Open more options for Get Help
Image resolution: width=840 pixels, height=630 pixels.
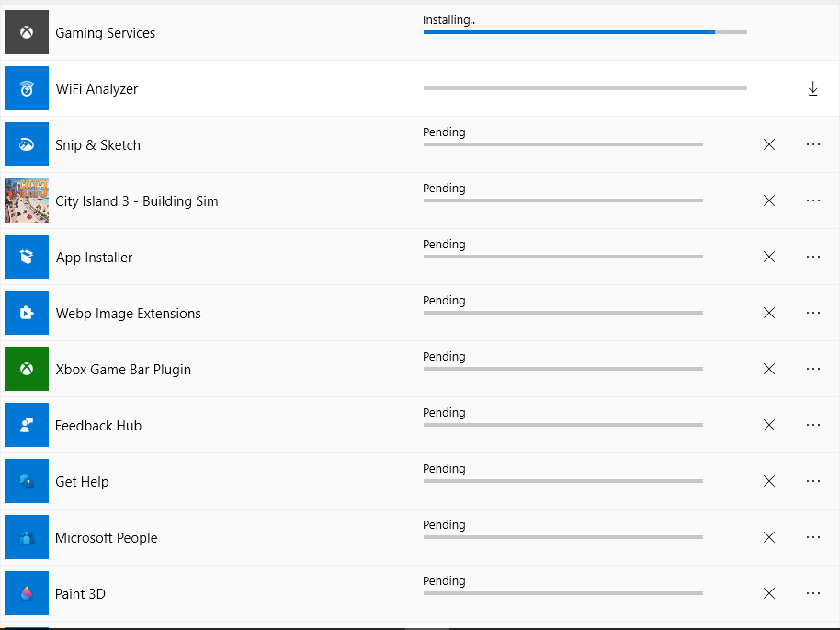coord(813,481)
